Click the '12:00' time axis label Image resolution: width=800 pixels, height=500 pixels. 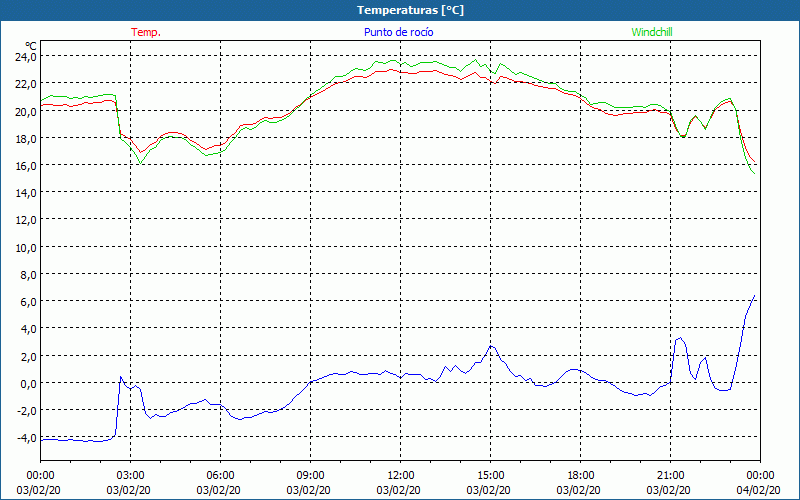tap(401, 476)
